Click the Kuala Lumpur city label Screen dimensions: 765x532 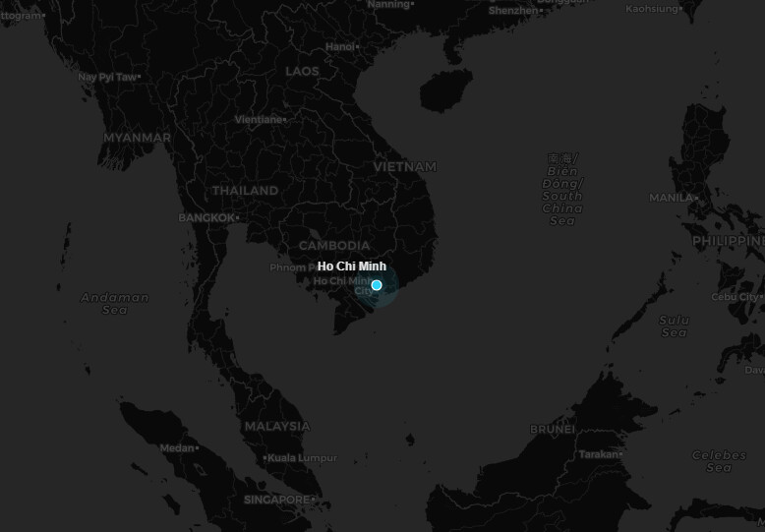click(x=304, y=458)
